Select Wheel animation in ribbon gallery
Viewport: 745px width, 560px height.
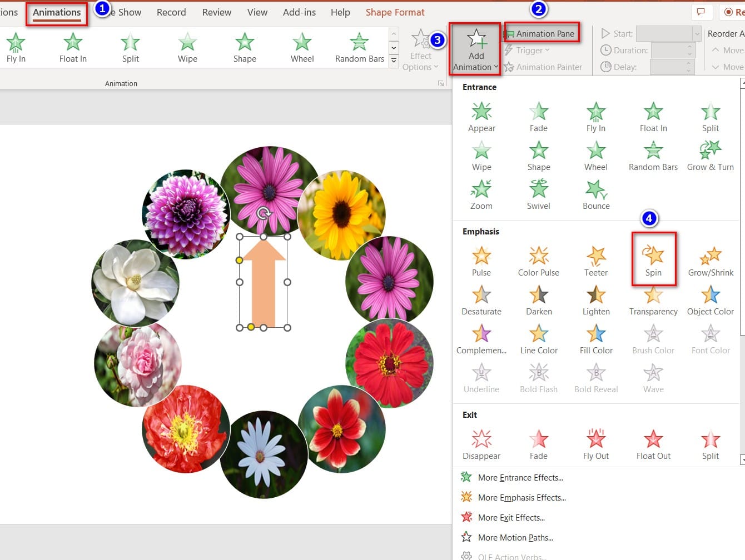point(302,48)
